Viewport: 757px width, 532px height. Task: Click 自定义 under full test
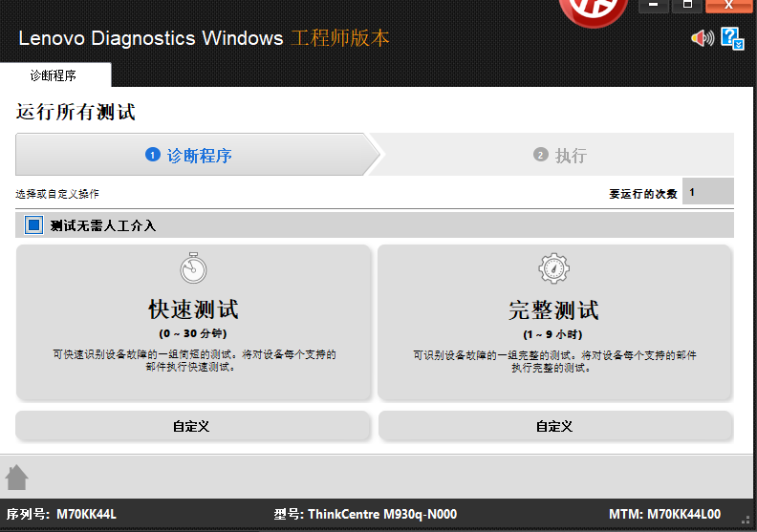pos(555,426)
